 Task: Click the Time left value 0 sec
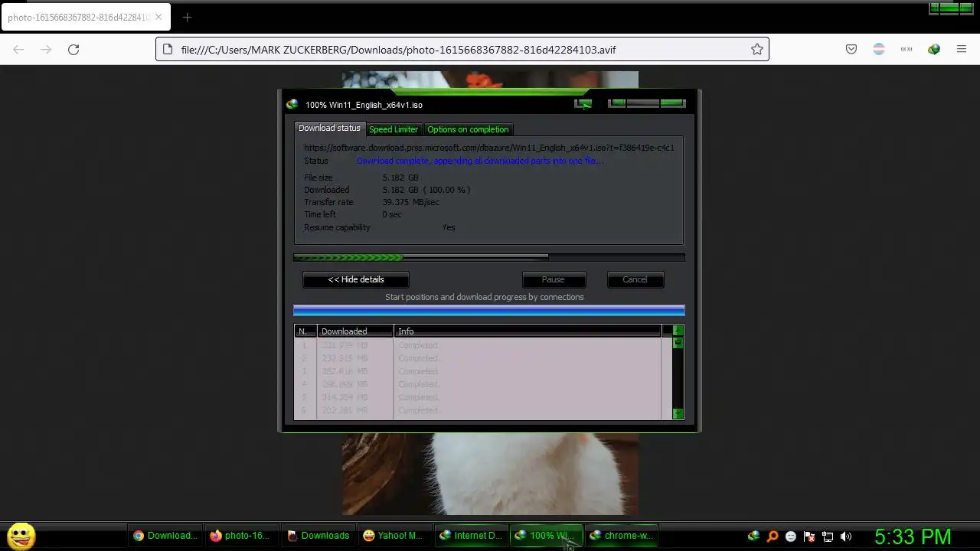point(392,214)
